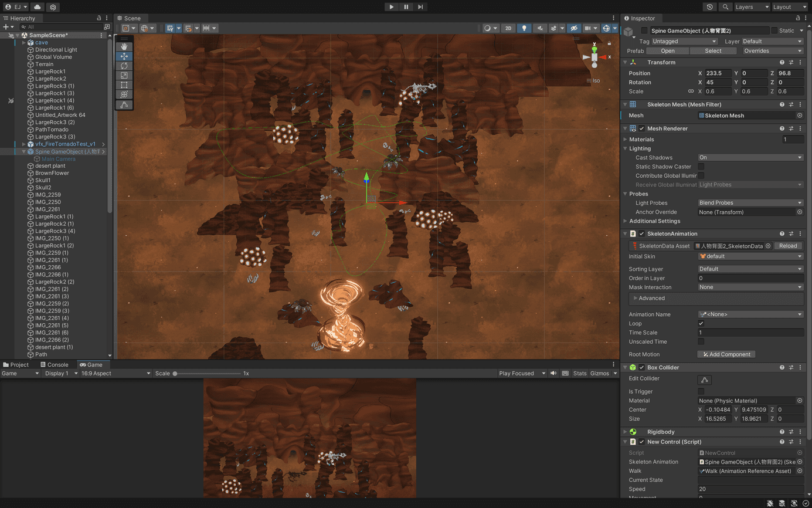
Task: Select the Rect tool
Action: (124, 85)
